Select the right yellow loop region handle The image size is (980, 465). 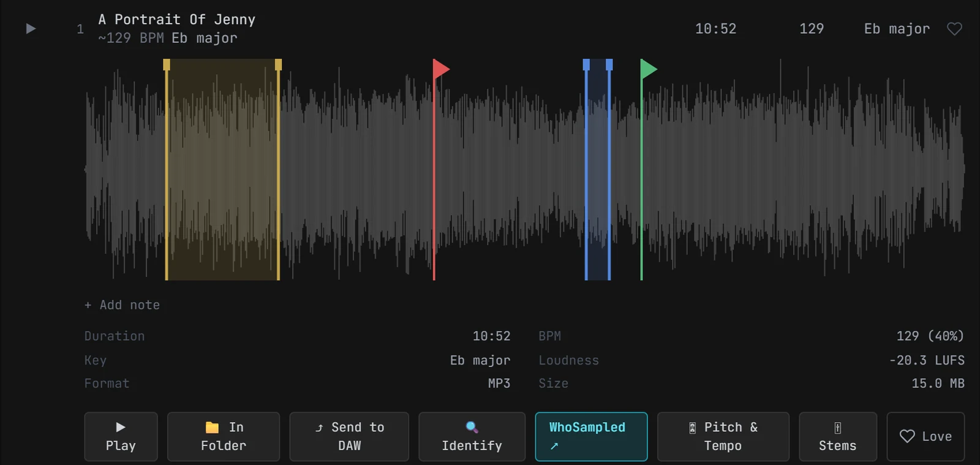(279, 64)
